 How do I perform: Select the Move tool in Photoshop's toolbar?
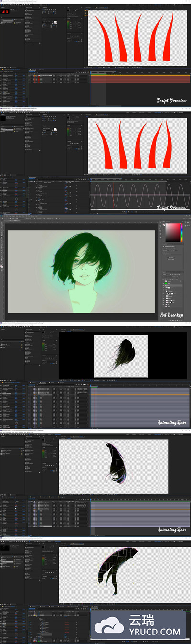point(2,223)
